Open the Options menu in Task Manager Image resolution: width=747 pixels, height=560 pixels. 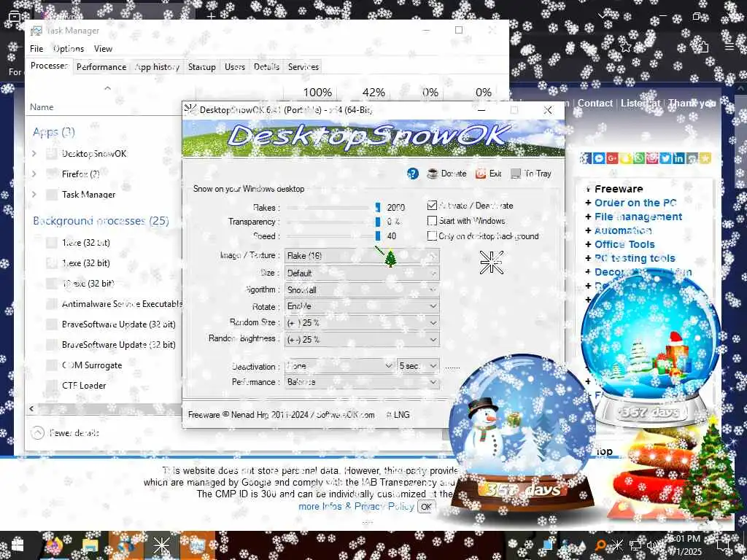69,49
